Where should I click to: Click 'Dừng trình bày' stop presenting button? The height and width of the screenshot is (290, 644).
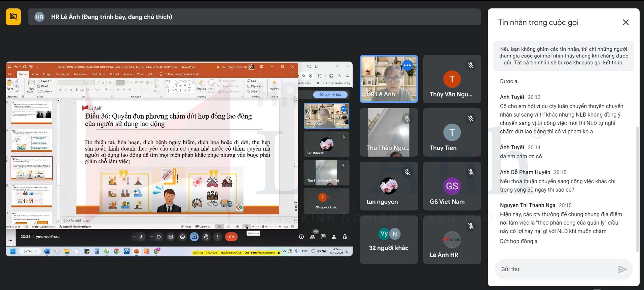(330, 95)
